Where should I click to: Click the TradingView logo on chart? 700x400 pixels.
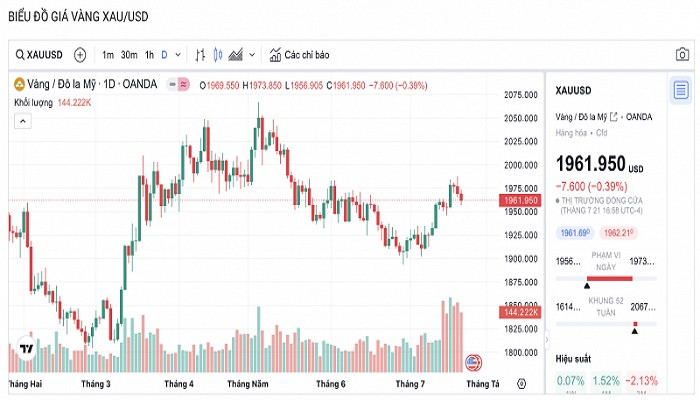pyautogui.click(x=27, y=349)
